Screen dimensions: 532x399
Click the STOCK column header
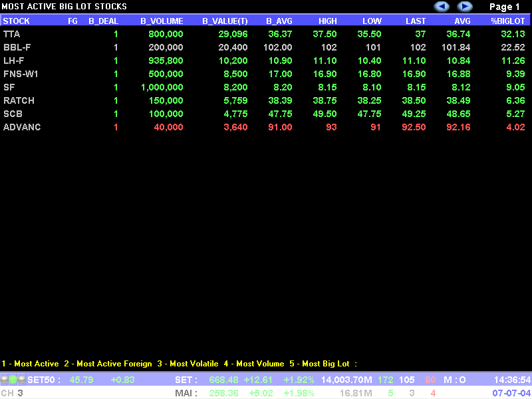click(16, 21)
